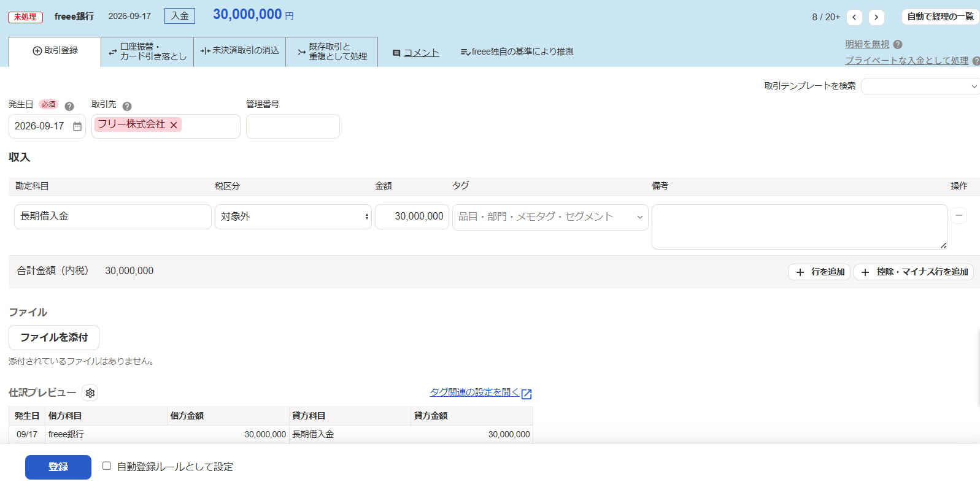Open calendar picker for 発生日
This screenshot has height=490, width=980.
coord(77,126)
